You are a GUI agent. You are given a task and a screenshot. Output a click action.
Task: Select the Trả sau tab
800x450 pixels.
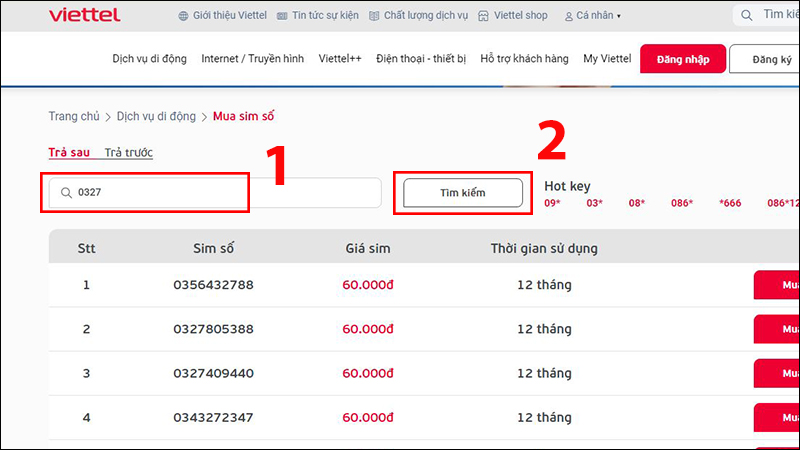[69, 153]
